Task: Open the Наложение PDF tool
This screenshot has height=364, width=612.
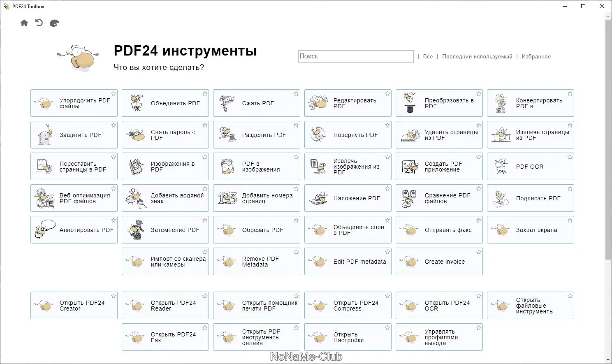Action: 348,198
